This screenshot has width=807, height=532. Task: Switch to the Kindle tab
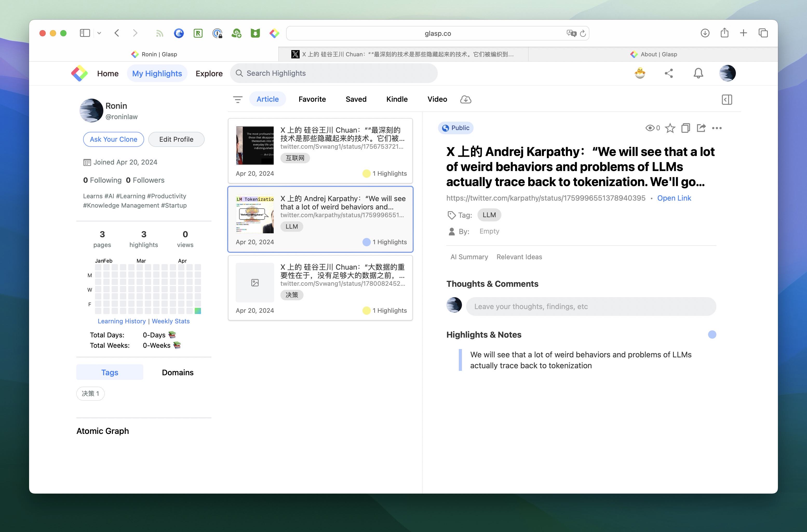396,99
